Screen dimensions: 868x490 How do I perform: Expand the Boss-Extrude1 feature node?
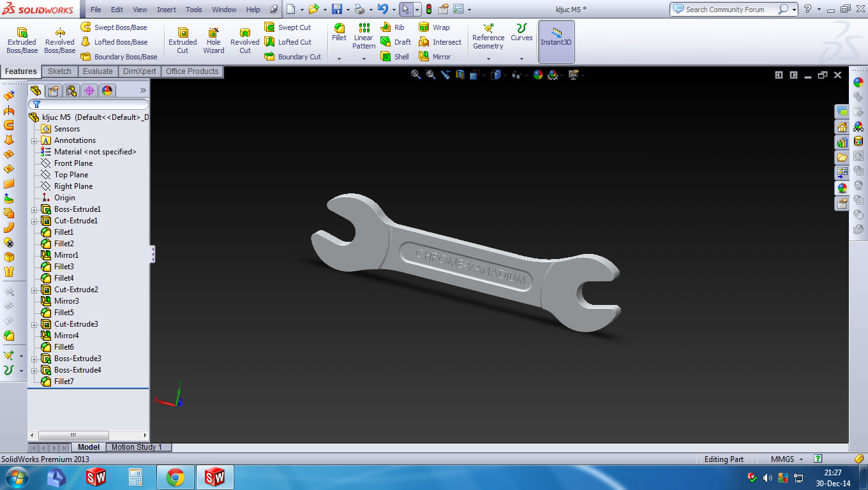click(34, 209)
